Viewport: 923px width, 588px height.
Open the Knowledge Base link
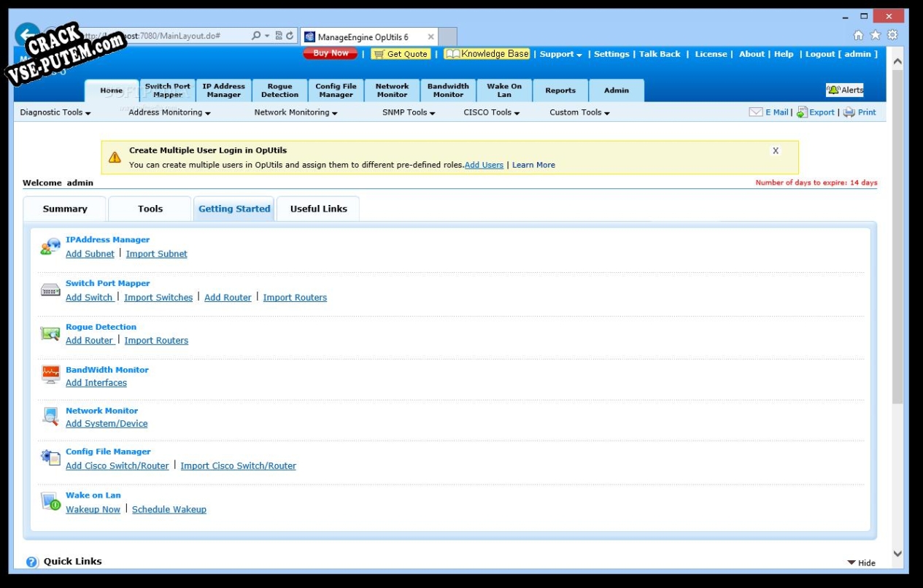point(487,54)
